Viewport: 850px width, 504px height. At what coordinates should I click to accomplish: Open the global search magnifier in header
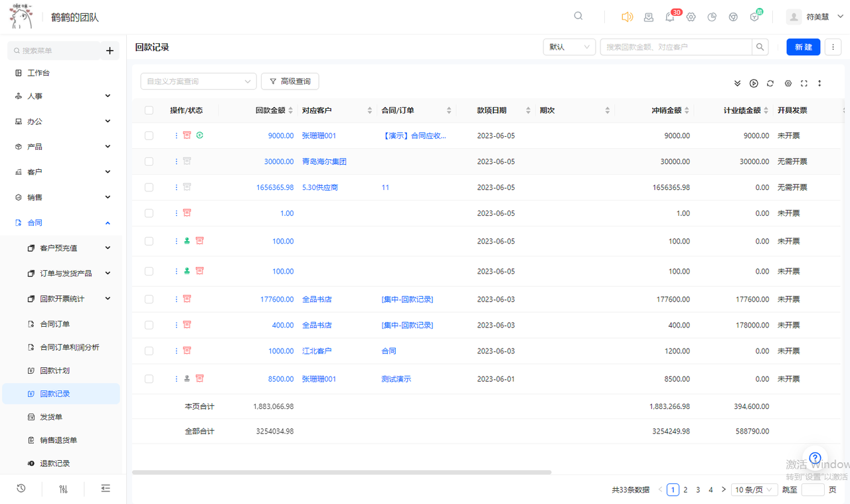pyautogui.click(x=578, y=16)
